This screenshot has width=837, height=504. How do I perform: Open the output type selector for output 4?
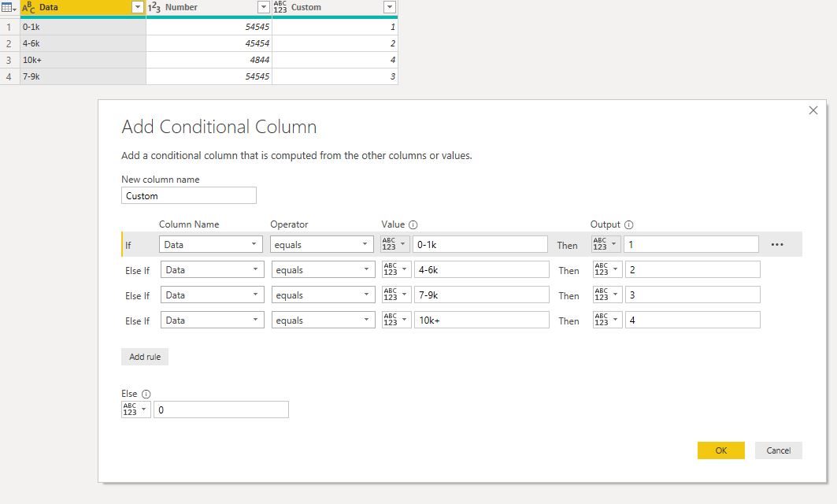tap(607, 320)
